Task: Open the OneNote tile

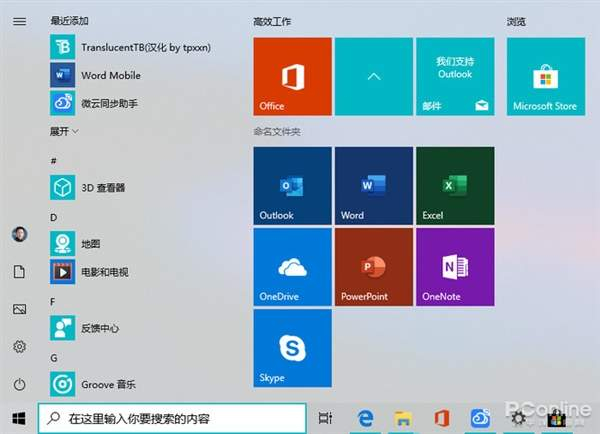Action: click(455, 267)
